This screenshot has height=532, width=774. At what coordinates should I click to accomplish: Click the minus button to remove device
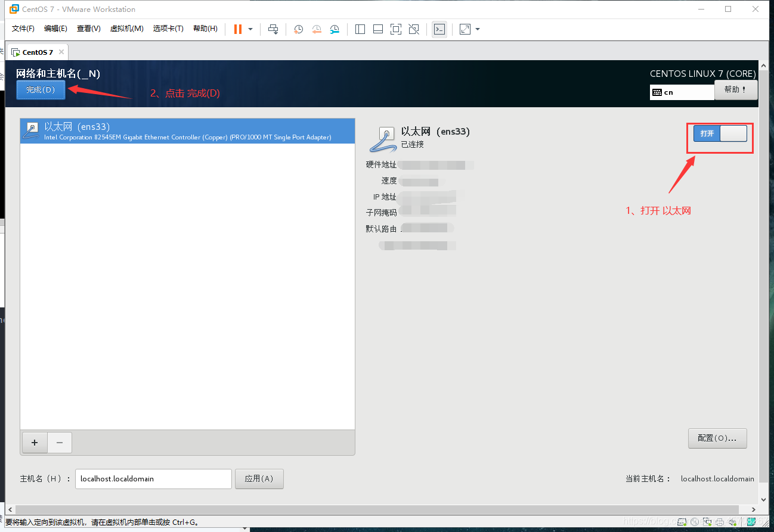pos(60,443)
